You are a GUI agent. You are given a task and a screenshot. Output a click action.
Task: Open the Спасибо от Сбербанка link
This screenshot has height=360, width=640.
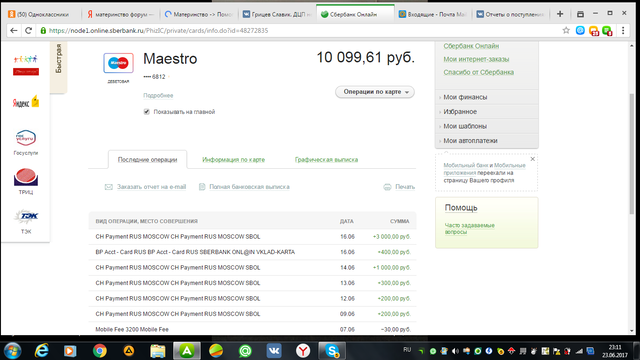click(478, 72)
